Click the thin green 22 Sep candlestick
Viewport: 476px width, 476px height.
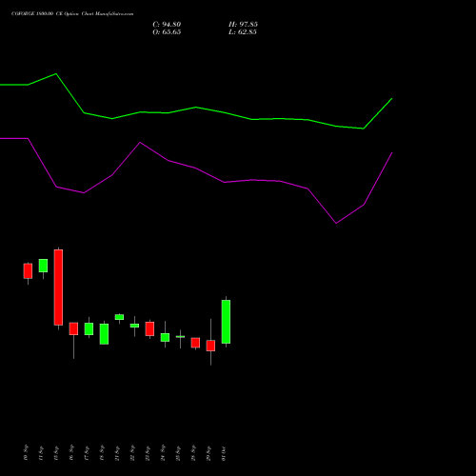pos(134,326)
